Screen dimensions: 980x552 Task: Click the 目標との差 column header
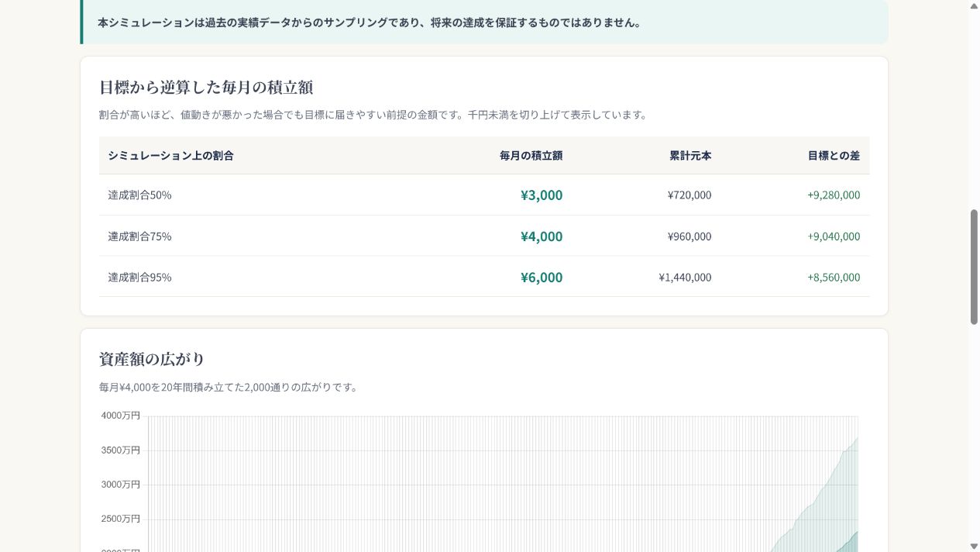pos(834,155)
